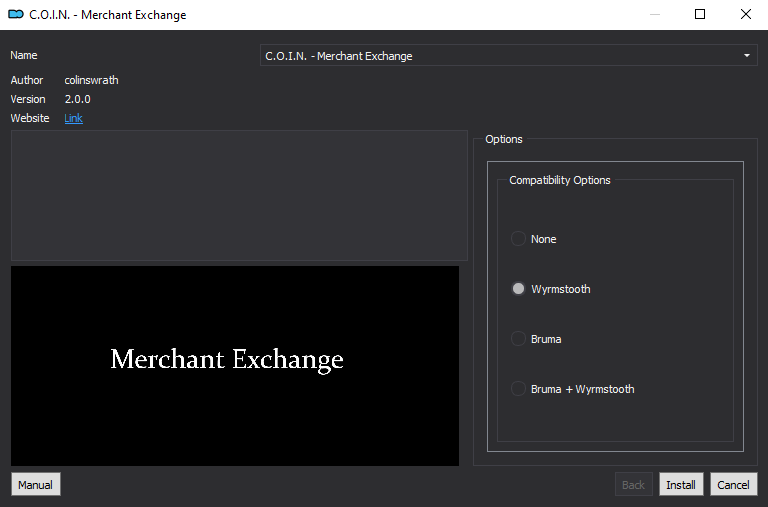This screenshot has width=768, height=507.
Task: Minimize the installer window
Action: coord(655,14)
